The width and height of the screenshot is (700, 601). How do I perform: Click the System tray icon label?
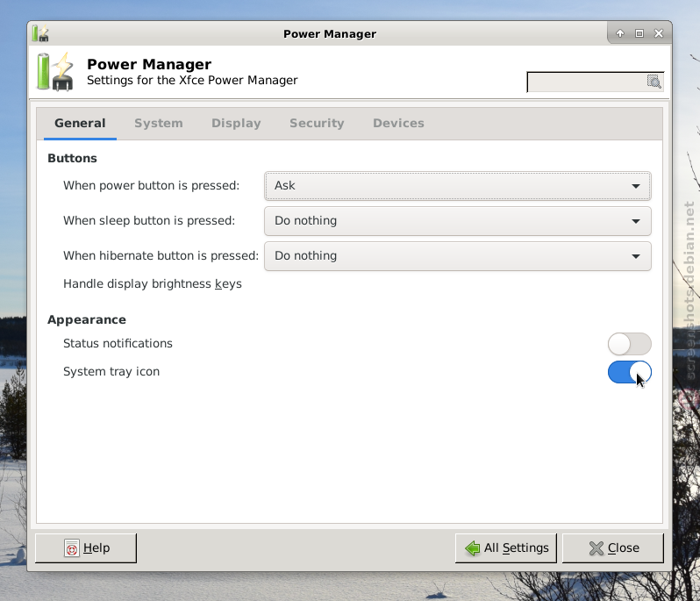(x=111, y=371)
